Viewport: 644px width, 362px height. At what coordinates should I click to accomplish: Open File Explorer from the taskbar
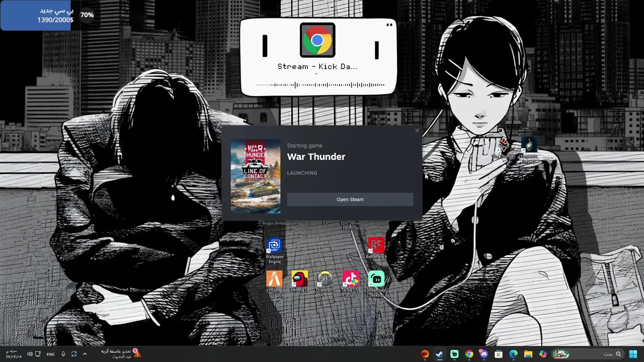pos(528,354)
